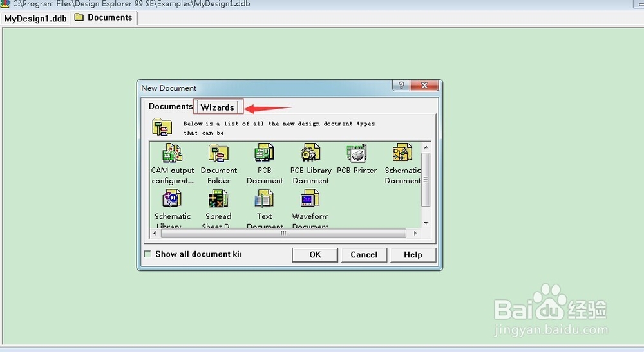
Task: Select the PCB Printer icon
Action: 357,153
